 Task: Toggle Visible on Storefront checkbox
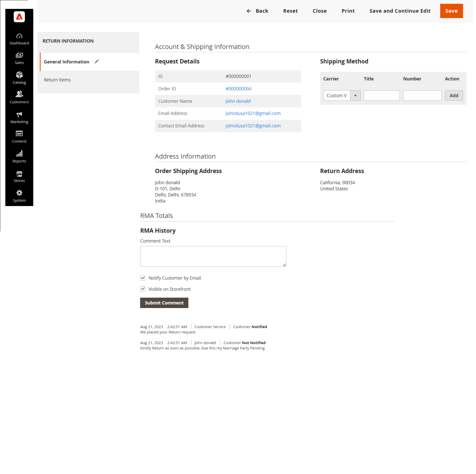click(x=143, y=289)
